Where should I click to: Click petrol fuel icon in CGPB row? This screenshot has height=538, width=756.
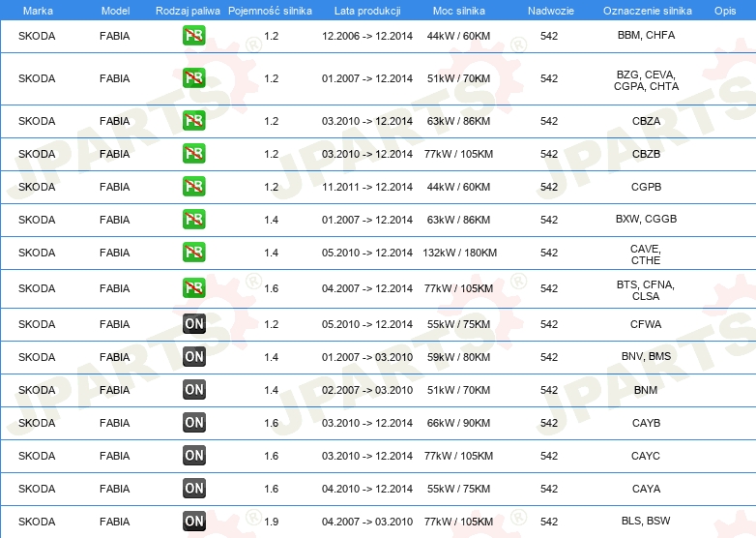pos(193,186)
